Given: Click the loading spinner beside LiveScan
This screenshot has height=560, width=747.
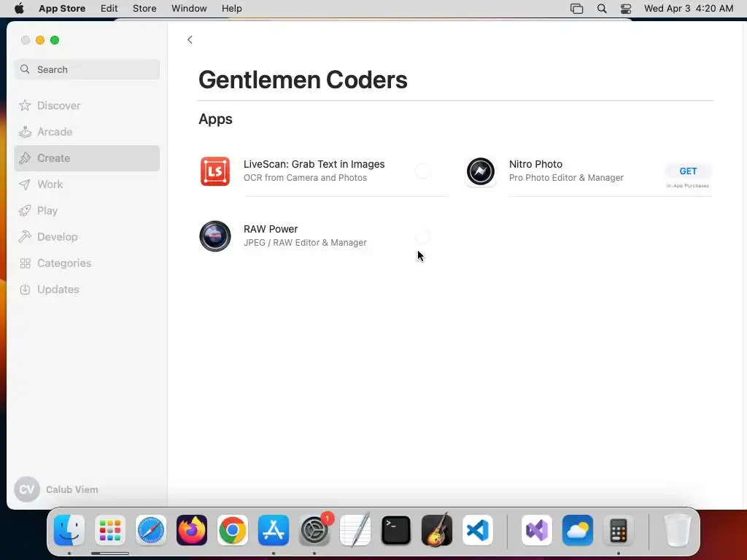Looking at the screenshot, I should (x=422, y=171).
